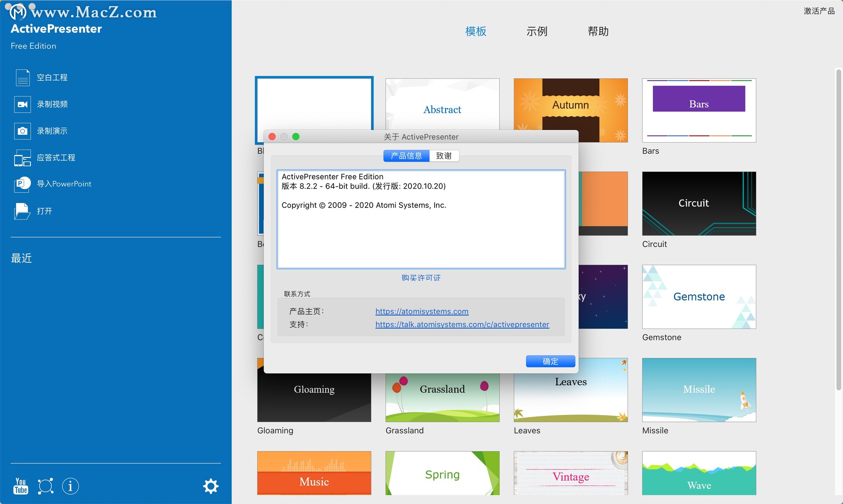Click the Missile caption under thumbnail
843x504 pixels.
coord(655,431)
